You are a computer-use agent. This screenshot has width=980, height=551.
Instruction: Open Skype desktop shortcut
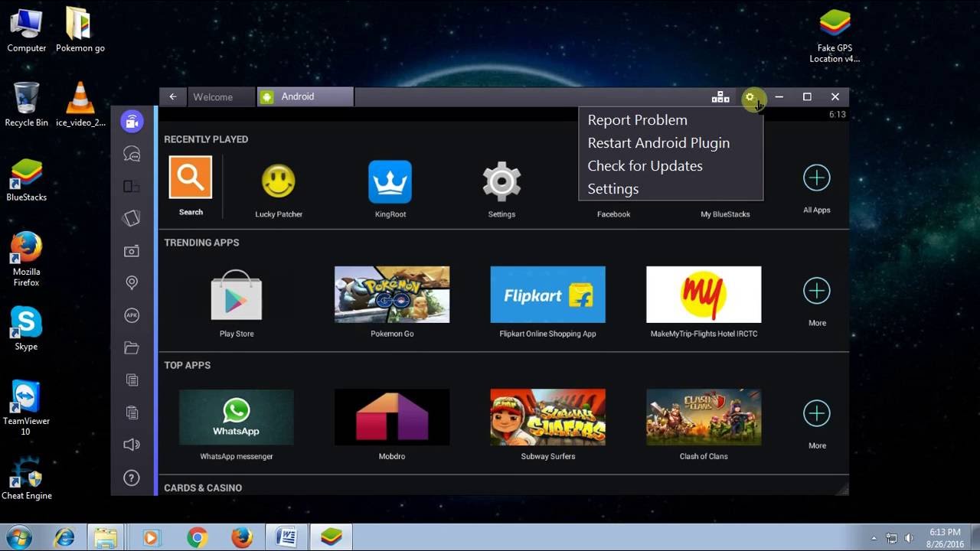26,329
